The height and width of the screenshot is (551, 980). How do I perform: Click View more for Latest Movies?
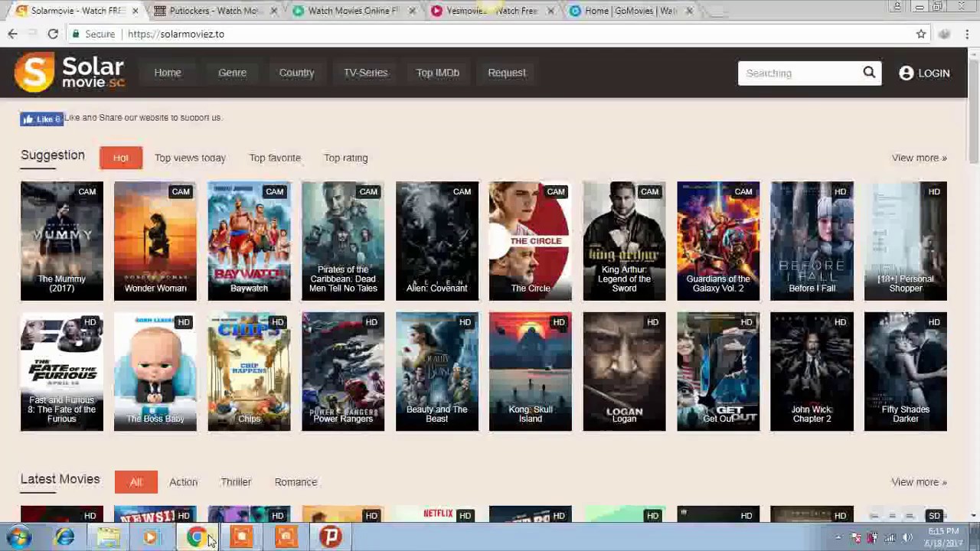click(x=919, y=482)
